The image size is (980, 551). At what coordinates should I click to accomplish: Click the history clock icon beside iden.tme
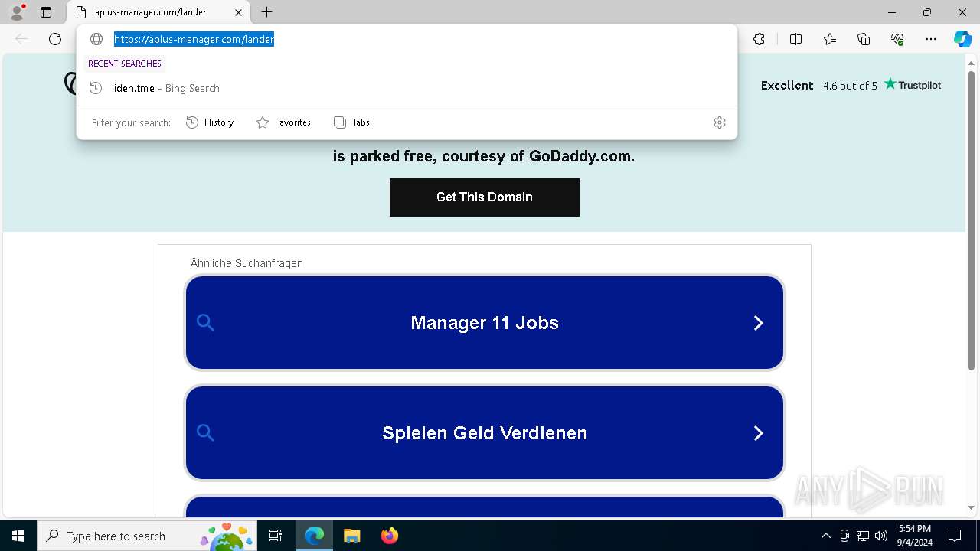[96, 88]
